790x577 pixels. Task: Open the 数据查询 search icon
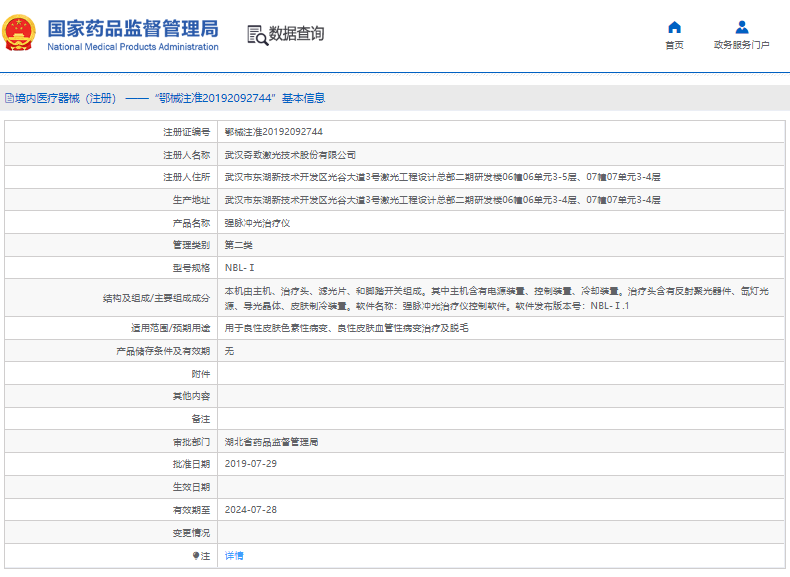pos(257,35)
